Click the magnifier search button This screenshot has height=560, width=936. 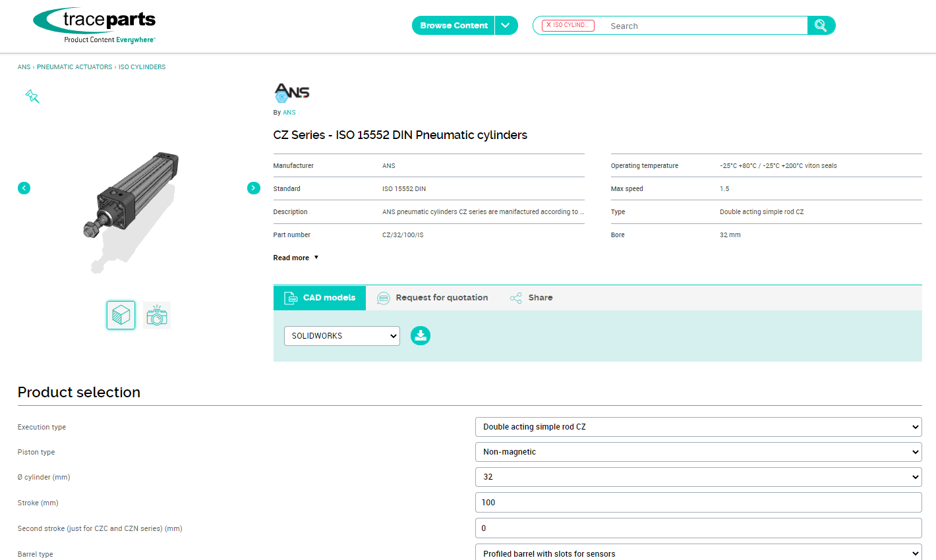click(x=821, y=26)
